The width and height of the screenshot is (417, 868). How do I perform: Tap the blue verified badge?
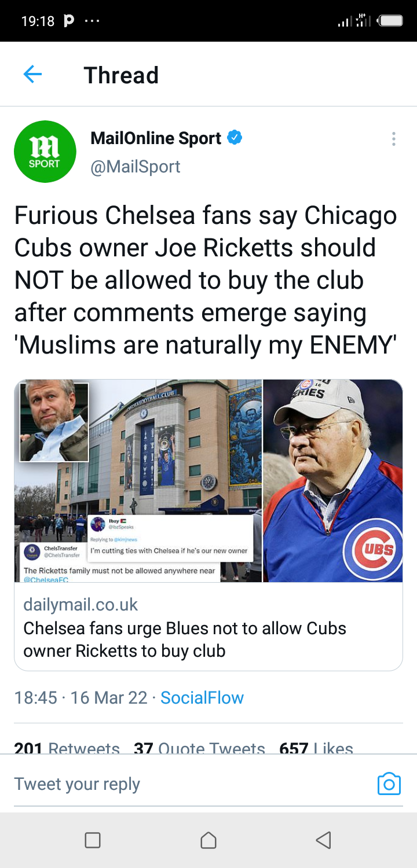coord(235,138)
